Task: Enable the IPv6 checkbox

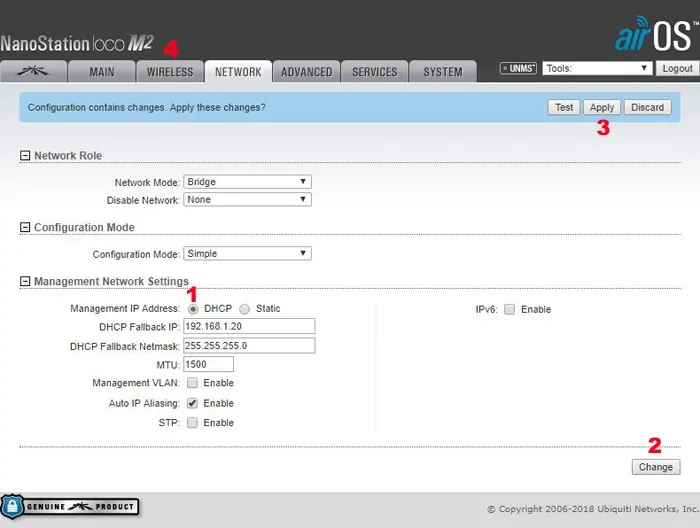Action: [509, 310]
